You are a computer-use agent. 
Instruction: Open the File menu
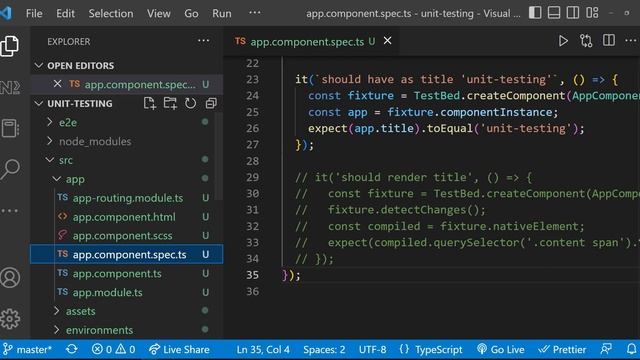pos(34,13)
